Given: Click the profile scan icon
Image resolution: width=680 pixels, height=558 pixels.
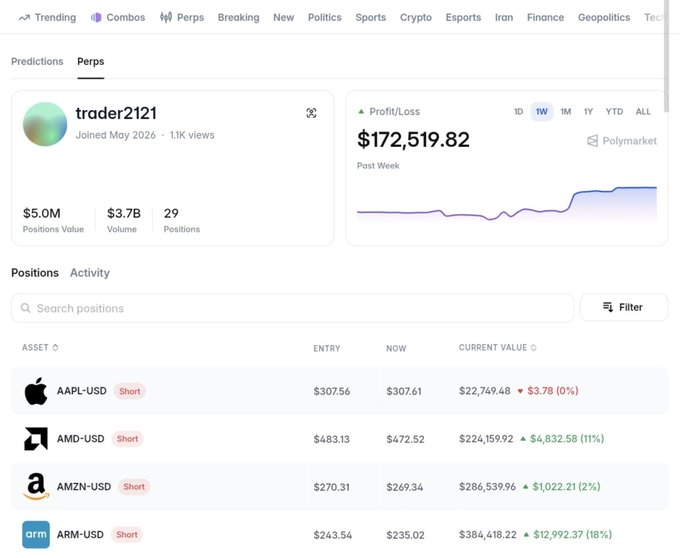Looking at the screenshot, I should 311,113.
